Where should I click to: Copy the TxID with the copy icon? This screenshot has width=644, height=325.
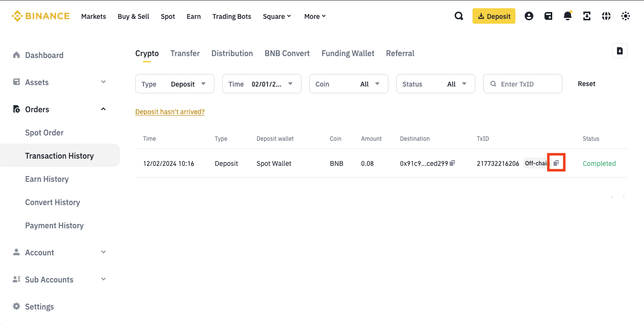click(556, 163)
